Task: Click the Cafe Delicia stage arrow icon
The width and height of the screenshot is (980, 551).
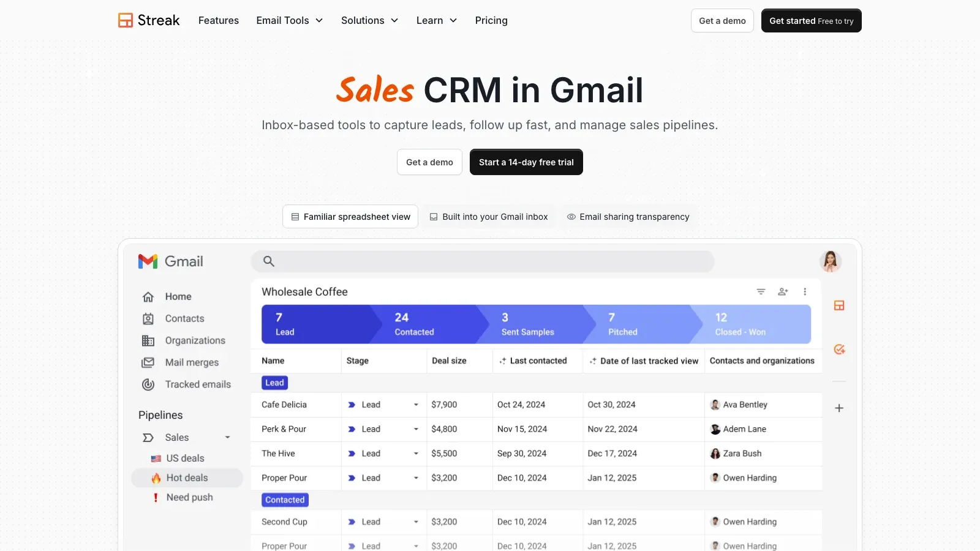Action: [x=352, y=405]
